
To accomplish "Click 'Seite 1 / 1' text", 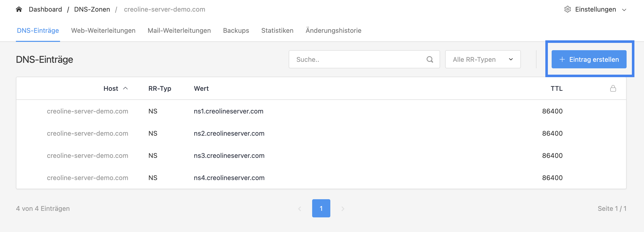I will point(612,209).
